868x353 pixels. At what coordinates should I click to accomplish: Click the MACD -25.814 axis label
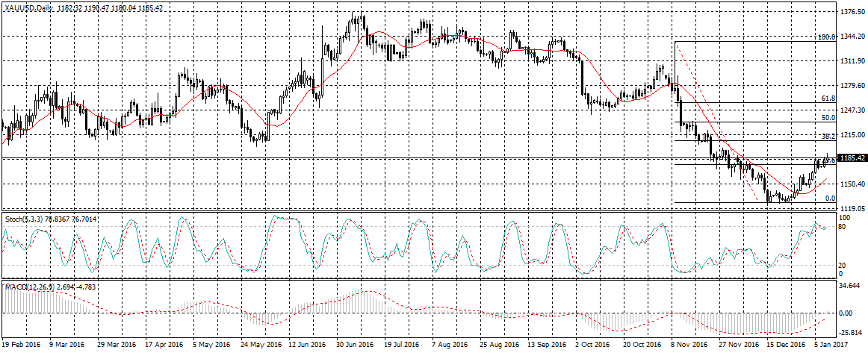(852, 332)
